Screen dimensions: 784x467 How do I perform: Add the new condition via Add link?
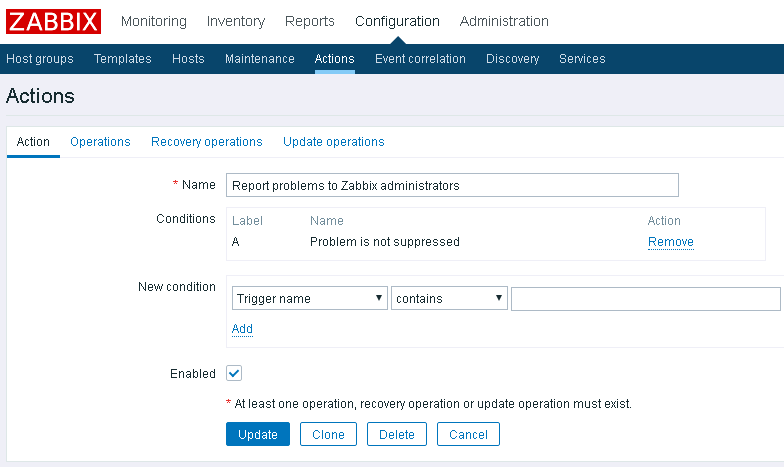242,329
